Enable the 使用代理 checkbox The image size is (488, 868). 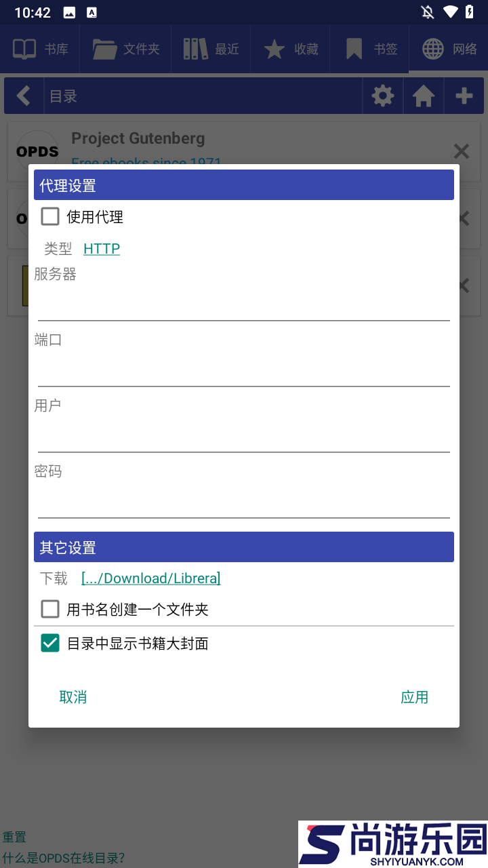coord(50,216)
